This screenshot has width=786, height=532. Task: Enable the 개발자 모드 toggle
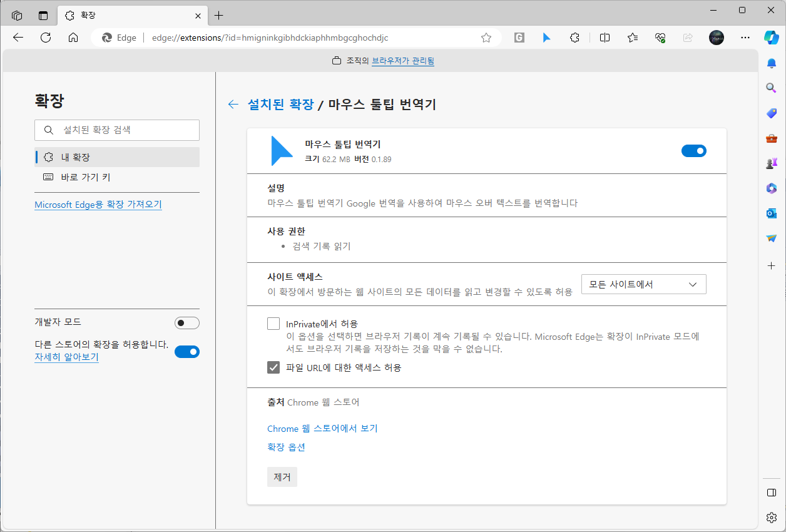187,323
